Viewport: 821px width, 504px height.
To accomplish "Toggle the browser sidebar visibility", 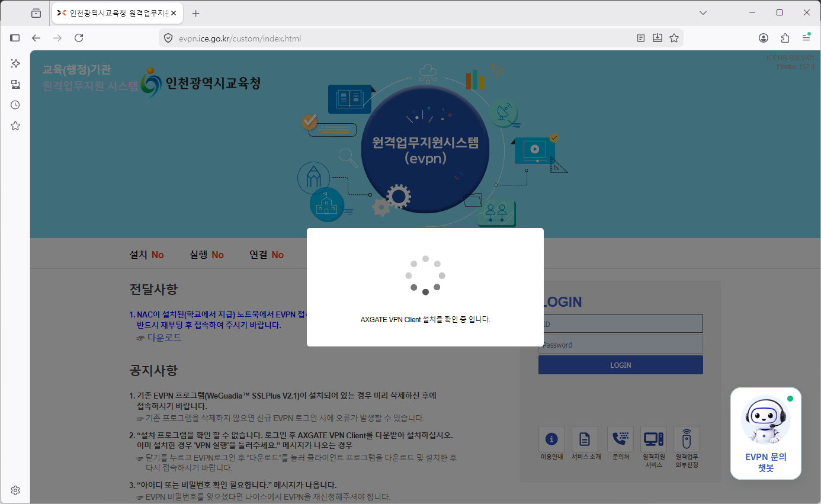I will (x=15, y=38).
